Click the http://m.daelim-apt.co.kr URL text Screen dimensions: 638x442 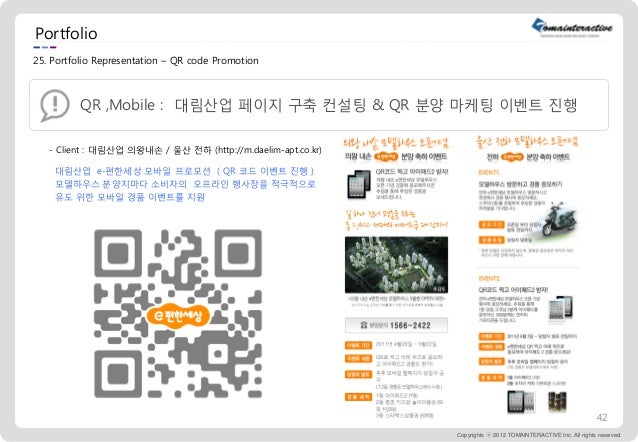click(268, 150)
